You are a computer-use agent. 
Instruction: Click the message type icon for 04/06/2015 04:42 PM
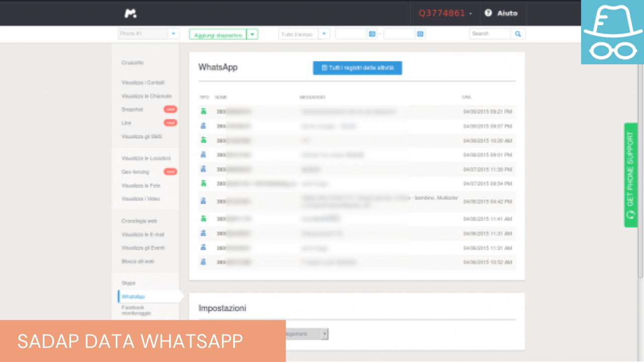point(203,201)
